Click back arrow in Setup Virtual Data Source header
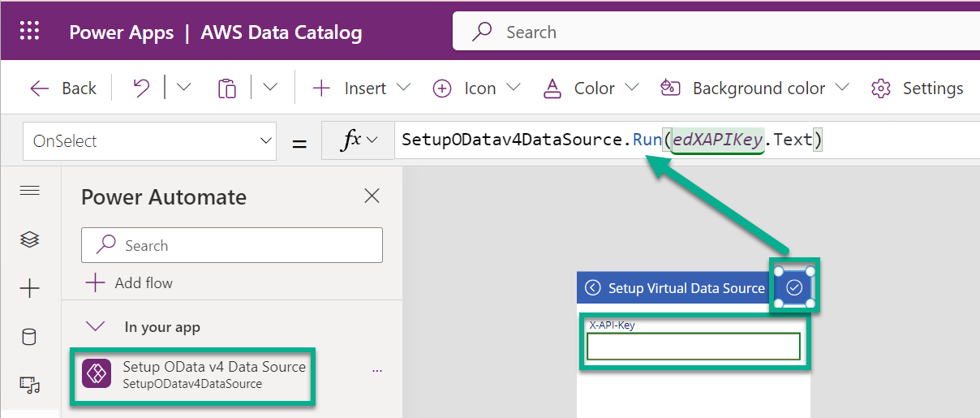980x418 pixels. [593, 288]
